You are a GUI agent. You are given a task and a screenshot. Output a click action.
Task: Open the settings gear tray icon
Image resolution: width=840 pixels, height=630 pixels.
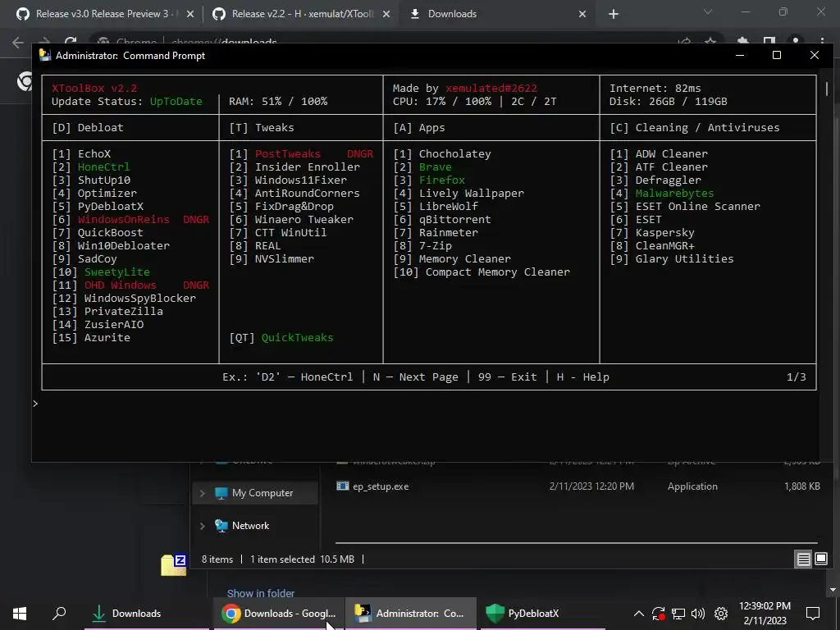pos(721,614)
